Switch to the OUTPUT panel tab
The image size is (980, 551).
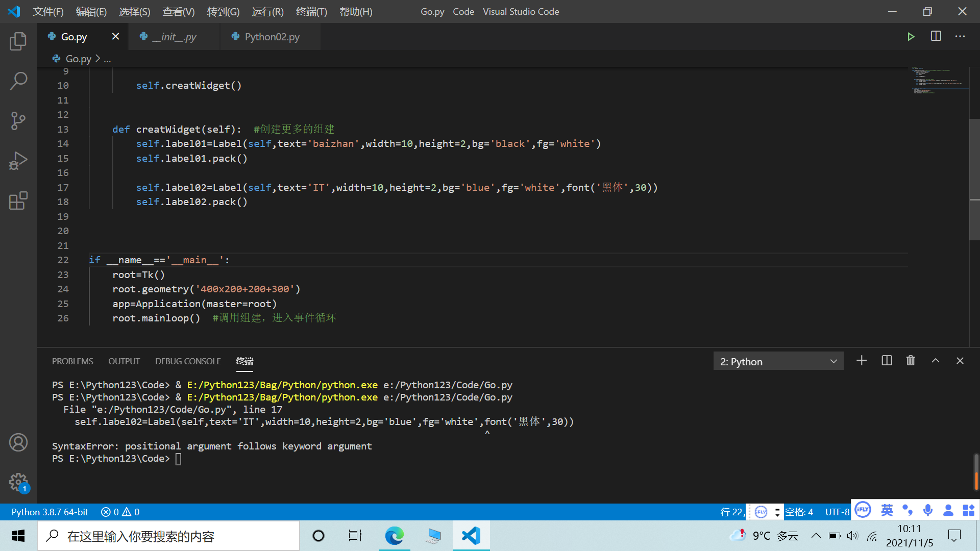(x=124, y=361)
